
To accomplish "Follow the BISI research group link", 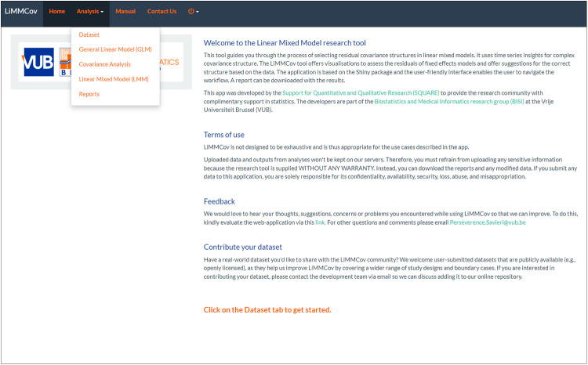I will [x=449, y=102].
